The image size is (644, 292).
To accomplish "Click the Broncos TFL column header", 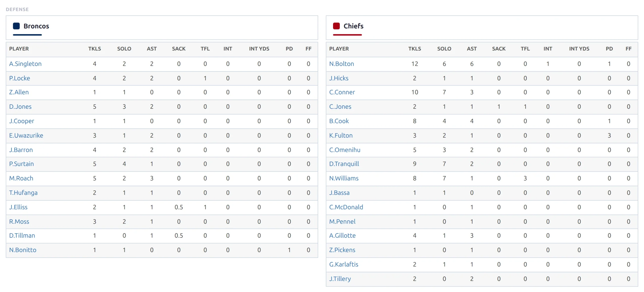I will [x=205, y=49].
